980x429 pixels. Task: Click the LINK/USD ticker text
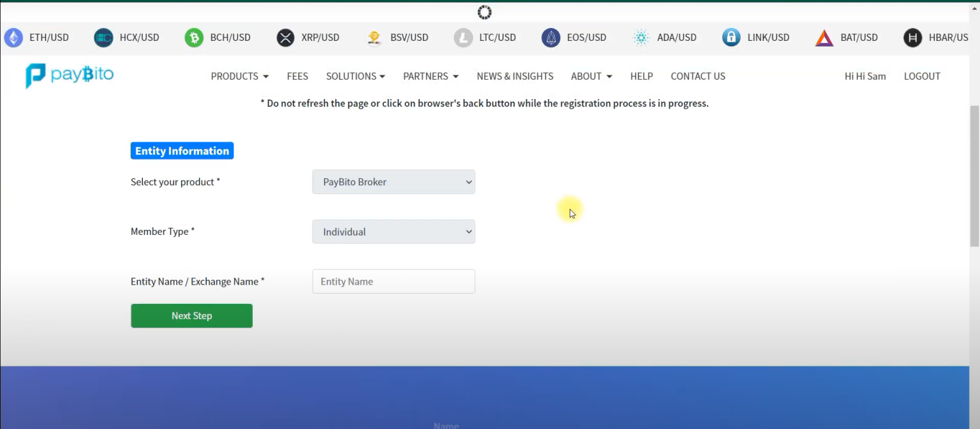(768, 38)
